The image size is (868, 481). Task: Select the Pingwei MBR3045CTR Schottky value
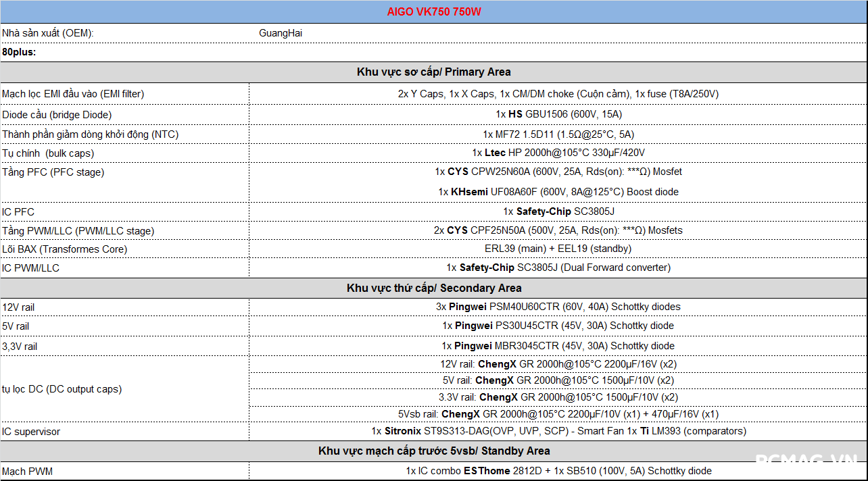[x=558, y=346]
